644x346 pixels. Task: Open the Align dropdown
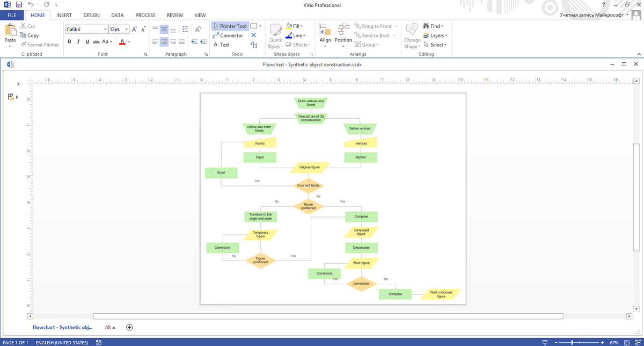point(325,35)
